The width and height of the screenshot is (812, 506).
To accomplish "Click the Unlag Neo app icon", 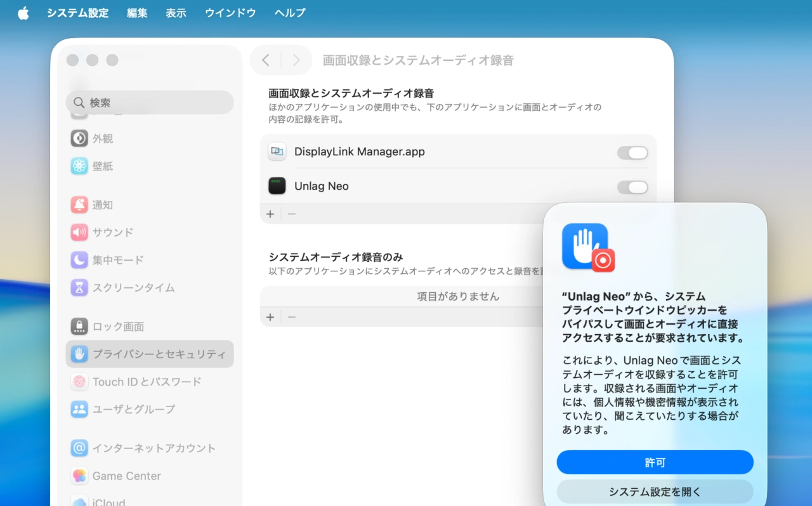I will point(277,186).
